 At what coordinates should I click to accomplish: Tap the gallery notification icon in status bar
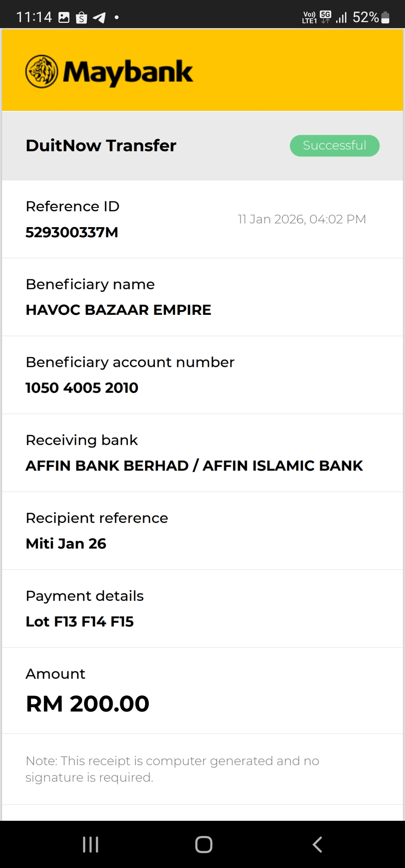[64, 17]
